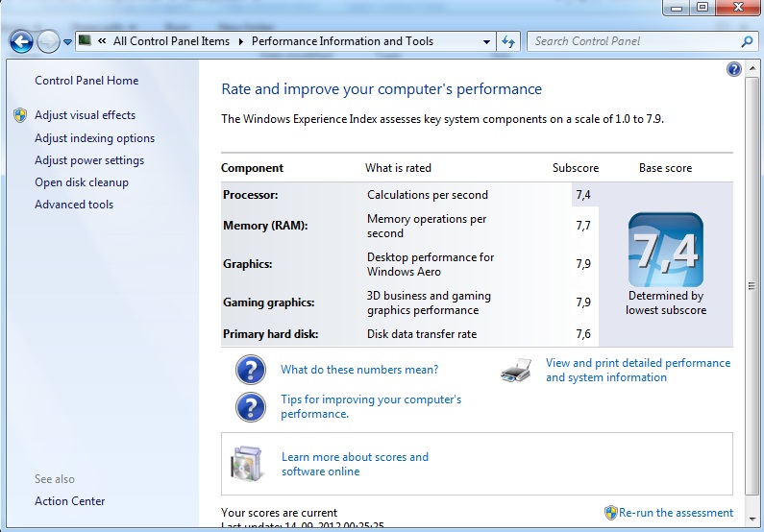View and print detailed performance information
This screenshot has height=532, width=764.
(x=638, y=371)
